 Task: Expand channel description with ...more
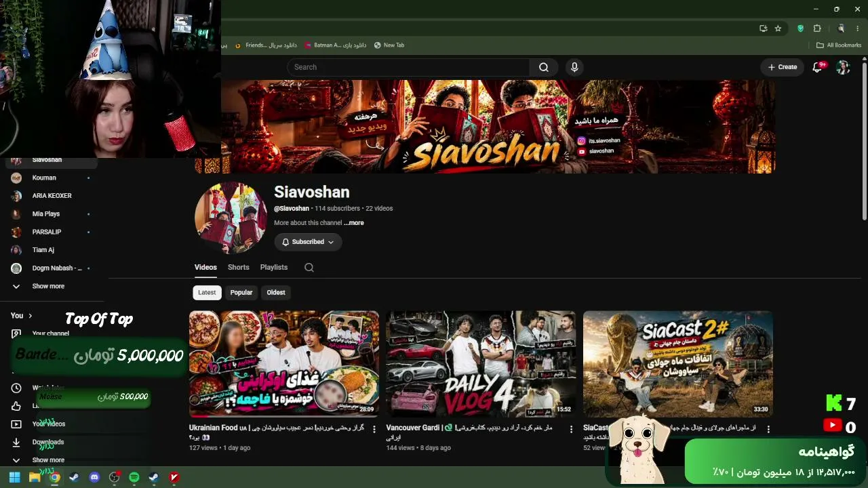pos(354,223)
